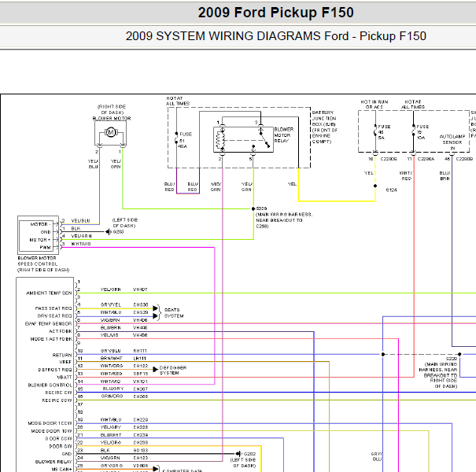Click the blower motor relay coil symbol
The width and height of the screenshot is (476, 472).
point(222,140)
